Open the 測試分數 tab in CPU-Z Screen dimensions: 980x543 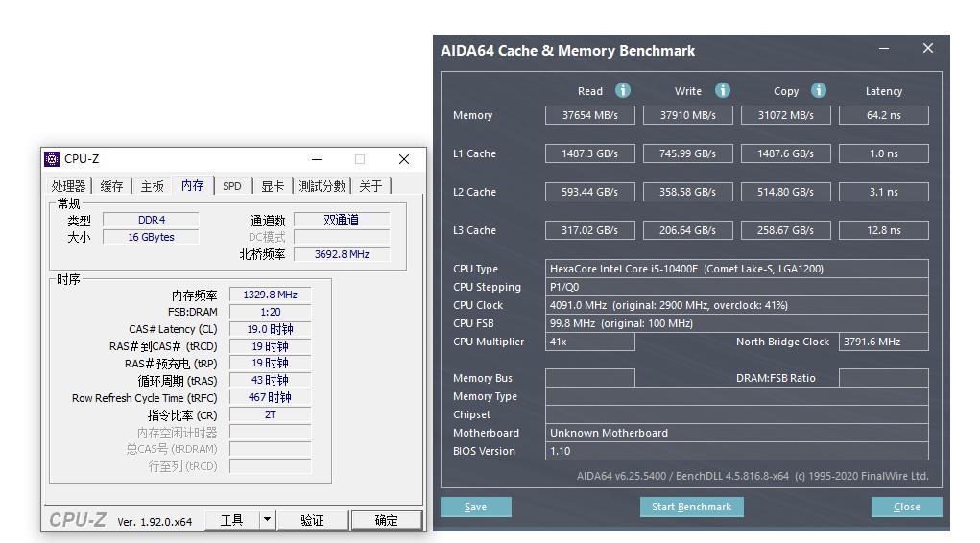(322, 186)
